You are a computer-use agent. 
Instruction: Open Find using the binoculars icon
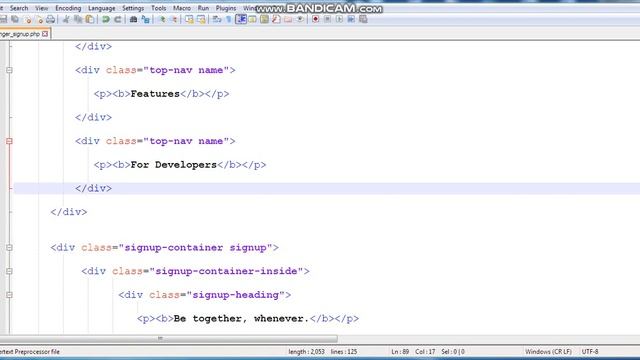click(x=133, y=19)
